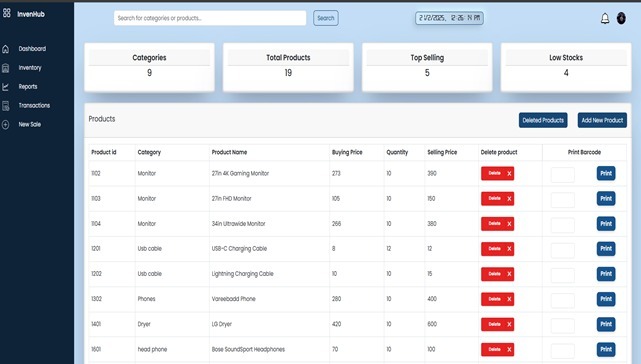Image resolution: width=641 pixels, height=364 pixels.
Task: Print barcode for product 1104
Action: 606,224
